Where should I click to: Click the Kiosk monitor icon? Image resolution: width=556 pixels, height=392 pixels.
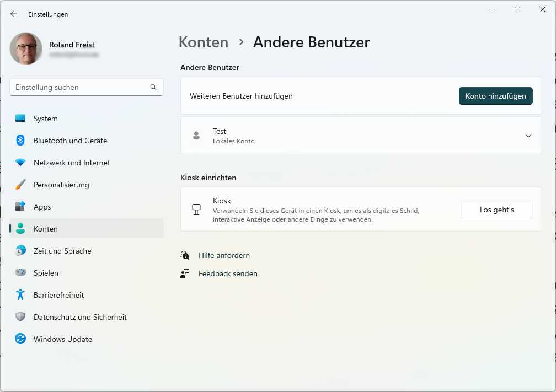[196, 210]
